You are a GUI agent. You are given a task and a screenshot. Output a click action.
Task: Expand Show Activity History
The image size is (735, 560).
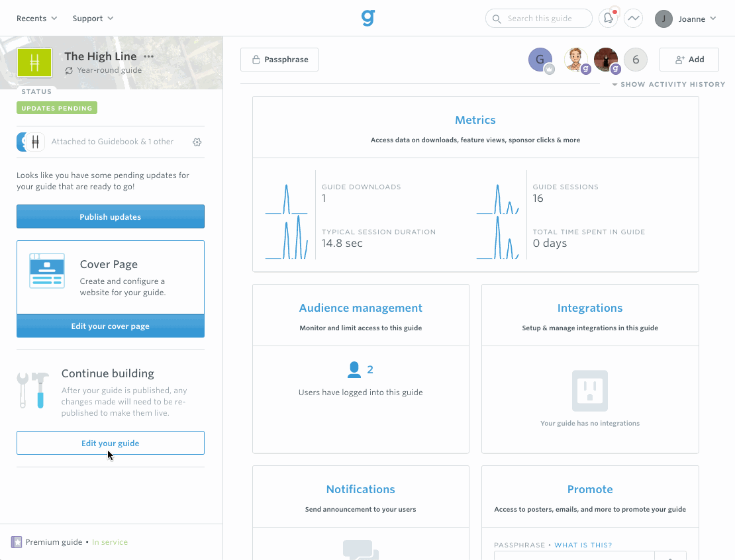tap(668, 84)
